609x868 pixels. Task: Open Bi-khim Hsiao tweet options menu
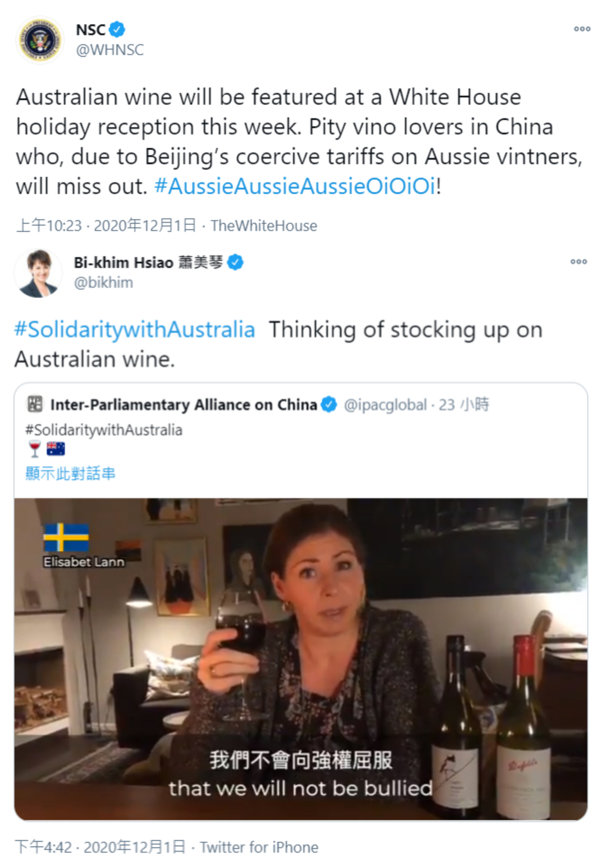578,262
